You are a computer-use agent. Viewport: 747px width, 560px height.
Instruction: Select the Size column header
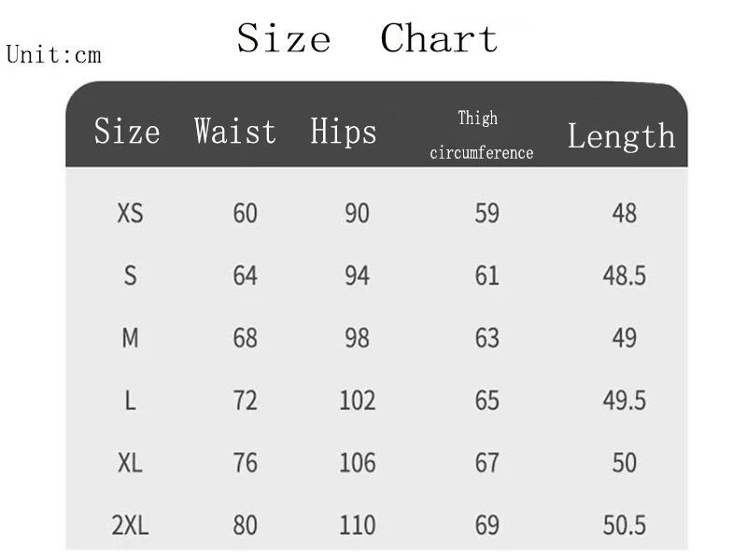127,131
